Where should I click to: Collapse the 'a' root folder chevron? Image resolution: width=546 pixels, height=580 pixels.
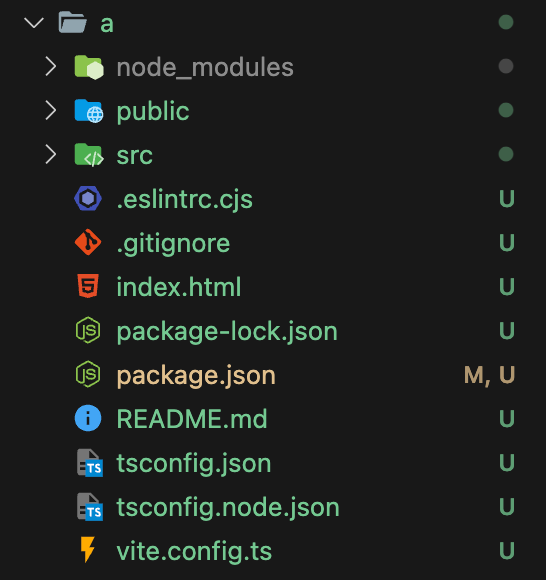pyautogui.click(x=34, y=23)
